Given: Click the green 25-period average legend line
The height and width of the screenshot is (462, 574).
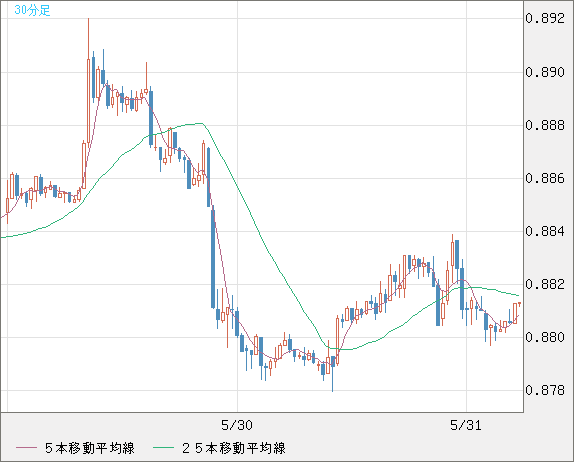Looking at the screenshot, I should pos(163,448).
